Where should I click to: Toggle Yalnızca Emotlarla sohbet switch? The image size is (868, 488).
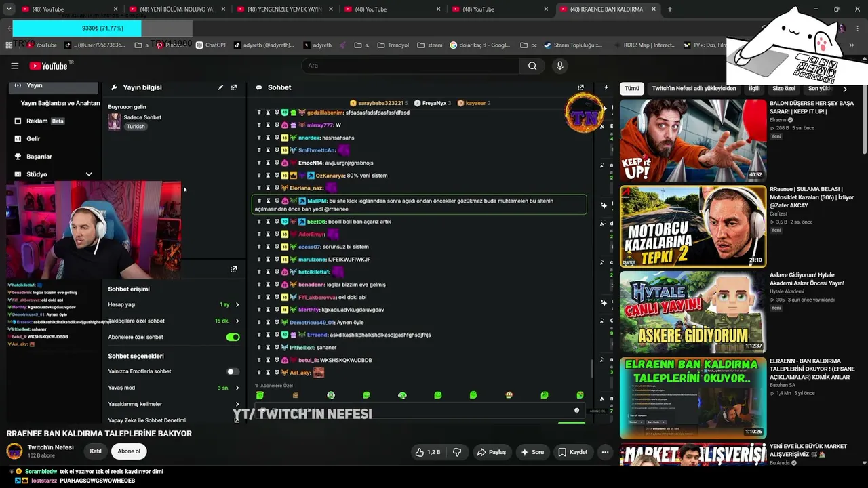click(233, 371)
